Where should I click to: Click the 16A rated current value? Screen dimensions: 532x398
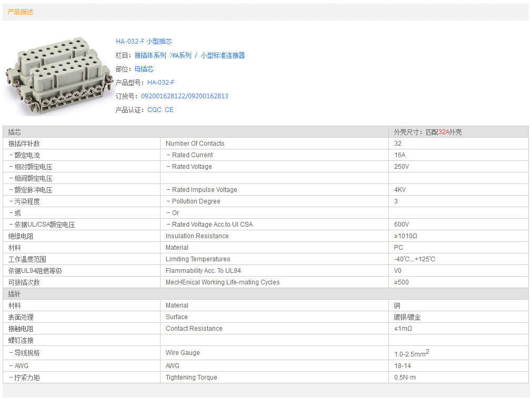[400, 155]
